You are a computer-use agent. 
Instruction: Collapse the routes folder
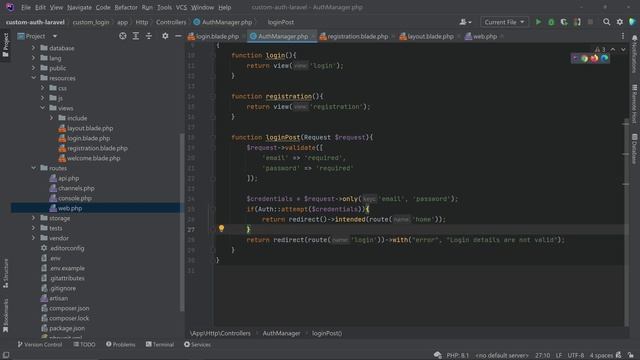coord(33,168)
